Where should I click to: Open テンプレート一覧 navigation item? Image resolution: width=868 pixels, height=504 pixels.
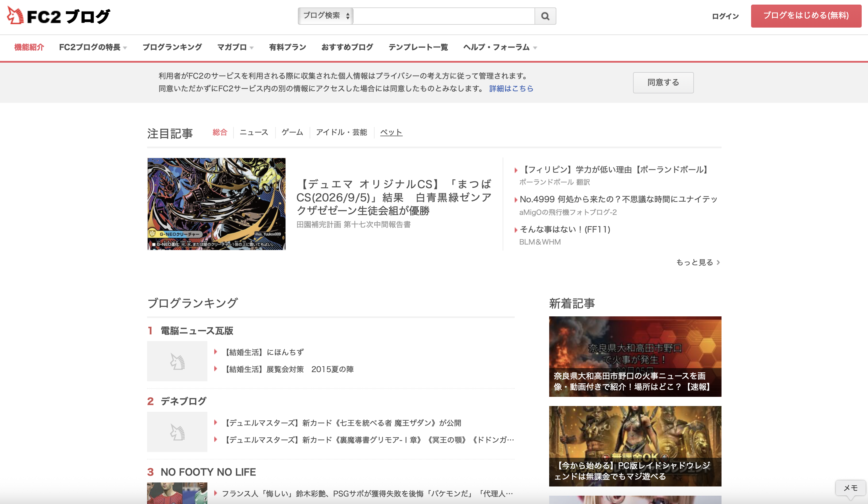(x=418, y=47)
